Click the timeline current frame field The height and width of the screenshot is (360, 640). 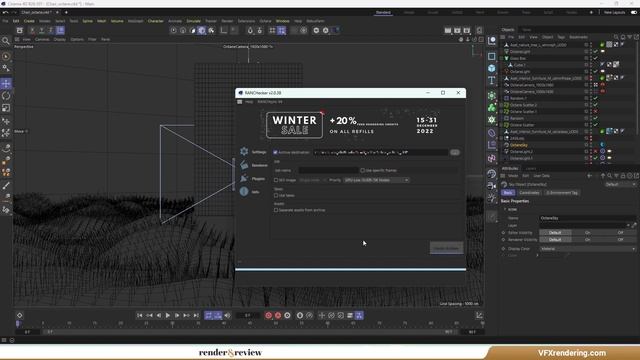tap(248, 316)
